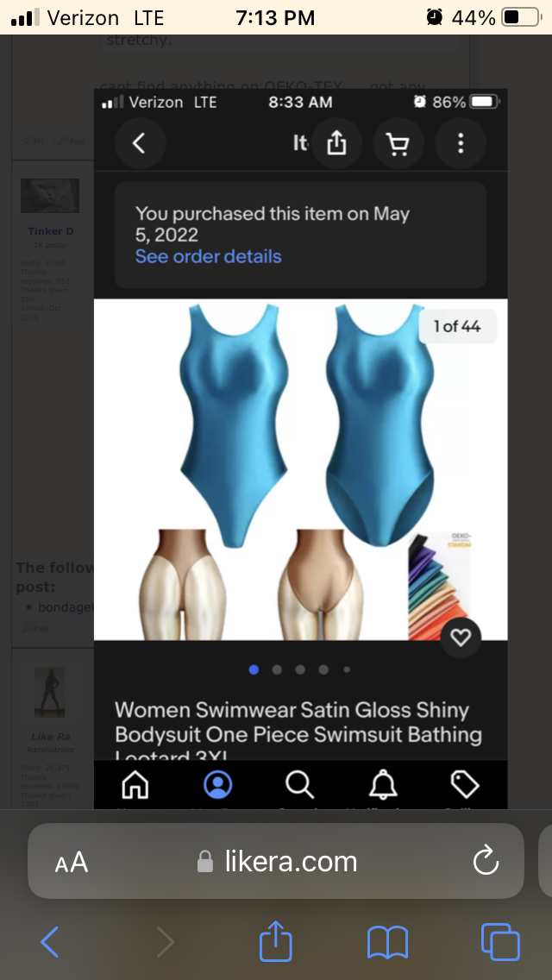Reload the likera.com page

point(486,861)
